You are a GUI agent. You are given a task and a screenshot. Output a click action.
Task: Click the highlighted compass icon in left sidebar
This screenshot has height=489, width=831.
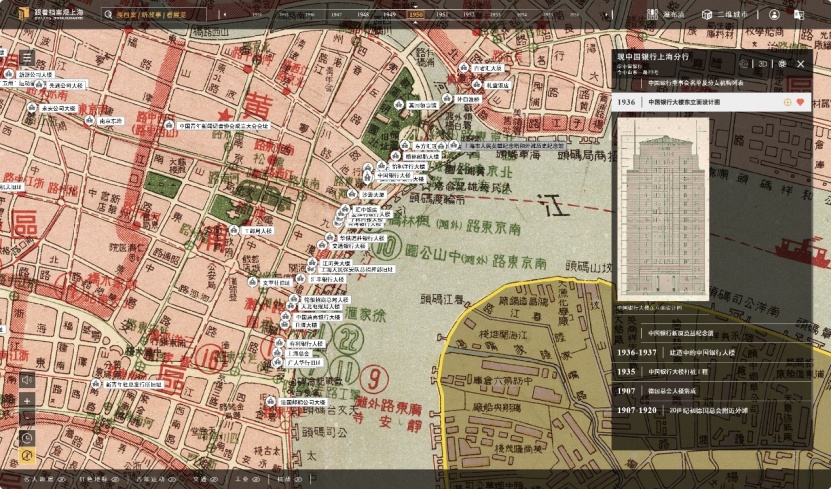(27, 456)
